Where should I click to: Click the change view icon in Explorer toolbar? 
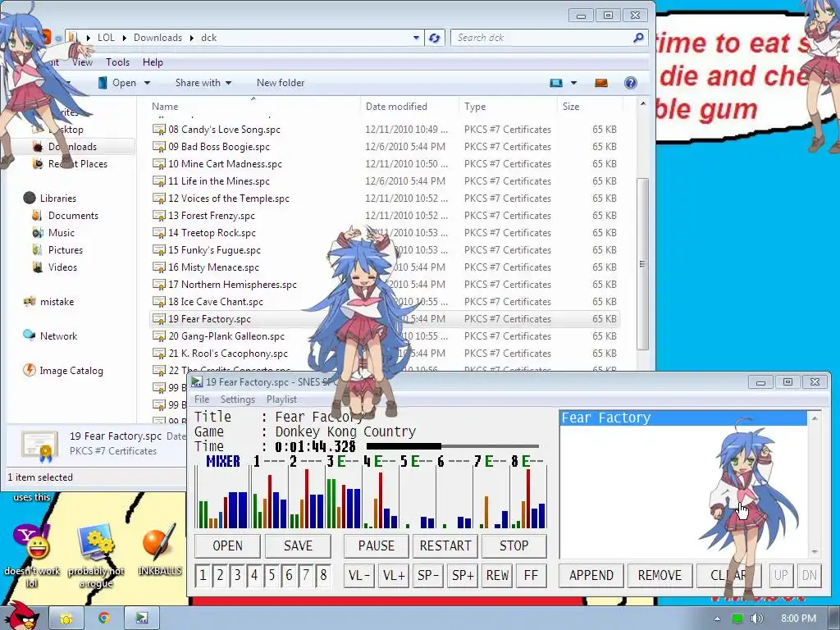pos(556,83)
